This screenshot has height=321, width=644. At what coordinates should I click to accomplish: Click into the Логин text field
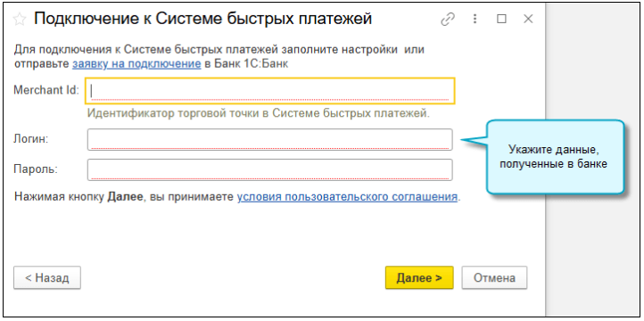point(270,140)
